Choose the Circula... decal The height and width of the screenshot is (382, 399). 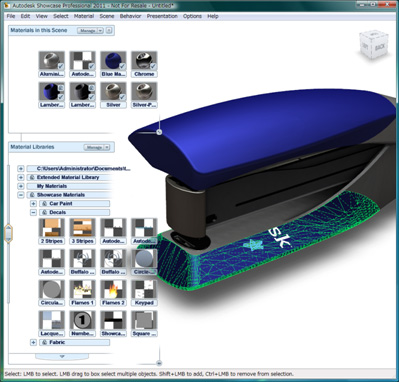(x=52, y=289)
